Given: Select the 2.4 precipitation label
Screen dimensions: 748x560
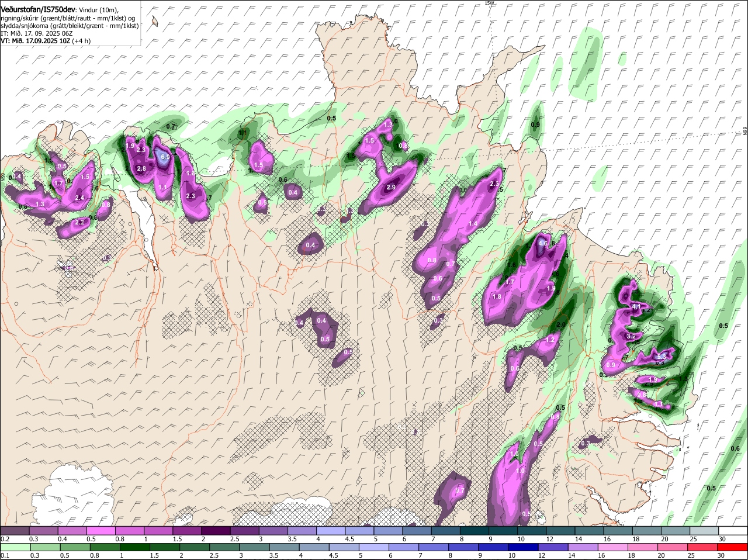Looking at the screenshot, I should tap(79, 198).
